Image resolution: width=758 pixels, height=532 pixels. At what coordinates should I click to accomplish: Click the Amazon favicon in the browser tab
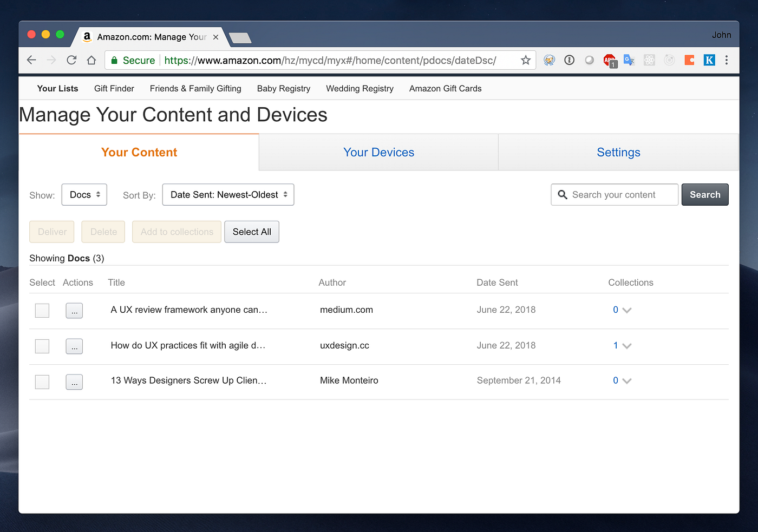(x=87, y=37)
